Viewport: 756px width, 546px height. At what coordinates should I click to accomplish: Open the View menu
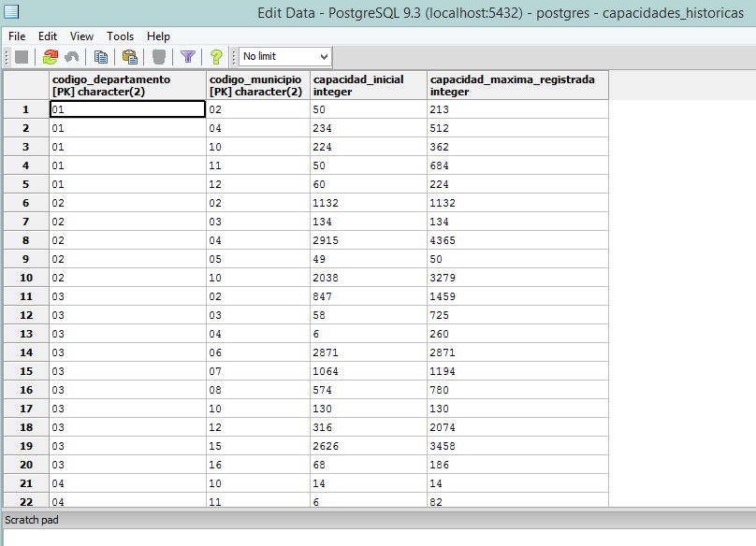81,36
